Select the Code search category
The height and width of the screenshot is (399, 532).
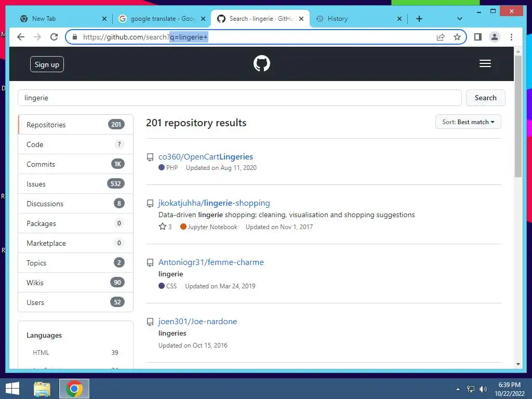point(76,144)
